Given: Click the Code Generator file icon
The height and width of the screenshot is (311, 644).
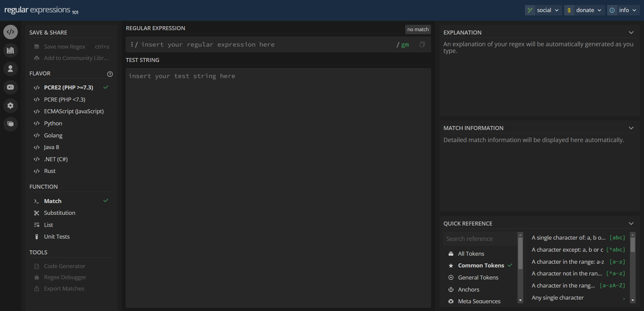Looking at the screenshot, I should pyautogui.click(x=37, y=266).
